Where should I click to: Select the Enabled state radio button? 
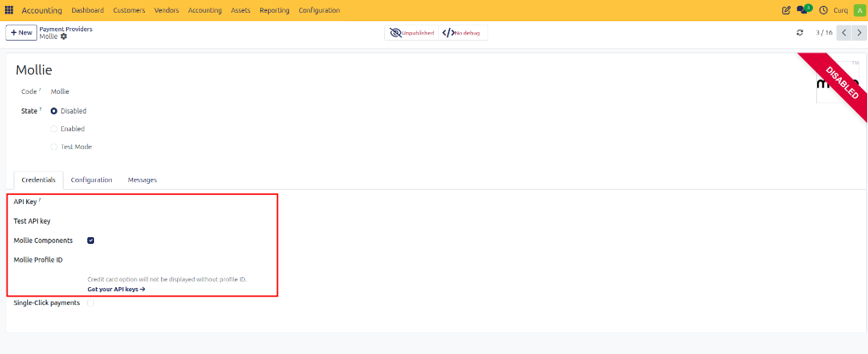[x=53, y=129]
